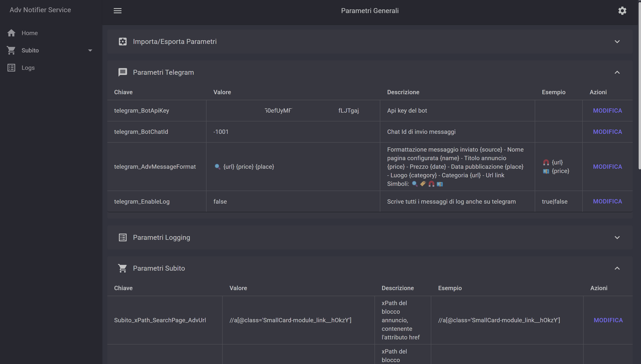The image size is (641, 364).
Task: Click the Home house icon
Action: [x=11, y=33]
